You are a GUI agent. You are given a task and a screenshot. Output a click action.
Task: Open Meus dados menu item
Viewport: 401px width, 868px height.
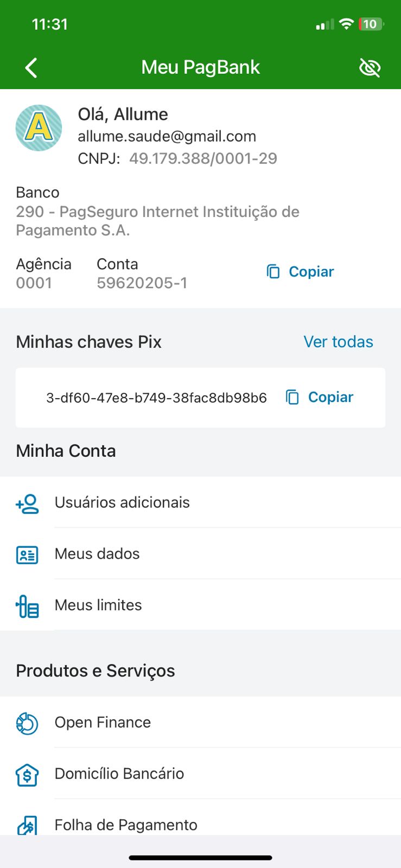(x=97, y=554)
